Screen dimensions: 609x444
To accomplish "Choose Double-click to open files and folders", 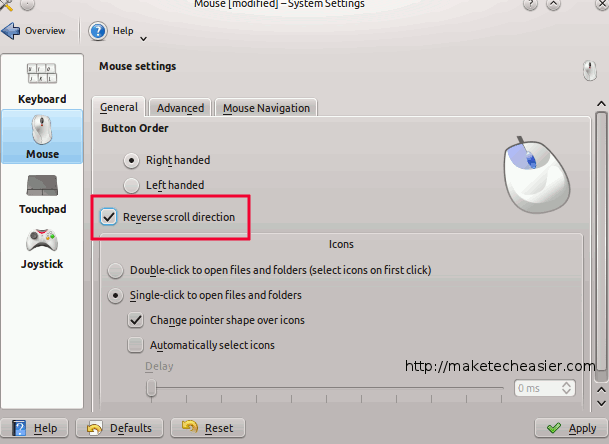I will 115,270.
